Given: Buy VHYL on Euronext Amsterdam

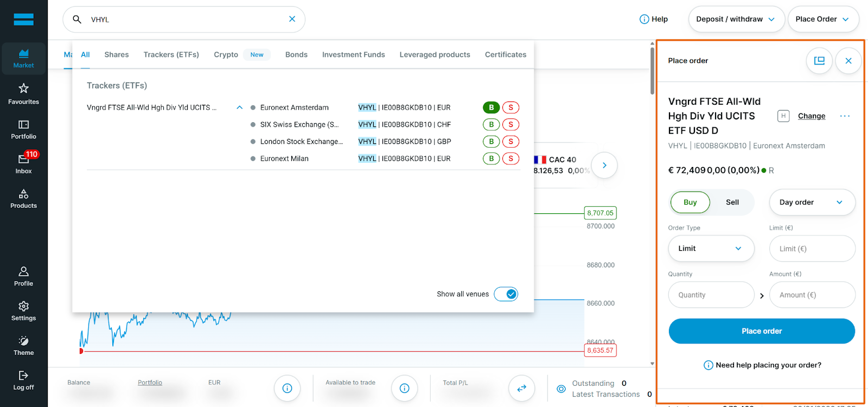Looking at the screenshot, I should tap(492, 107).
